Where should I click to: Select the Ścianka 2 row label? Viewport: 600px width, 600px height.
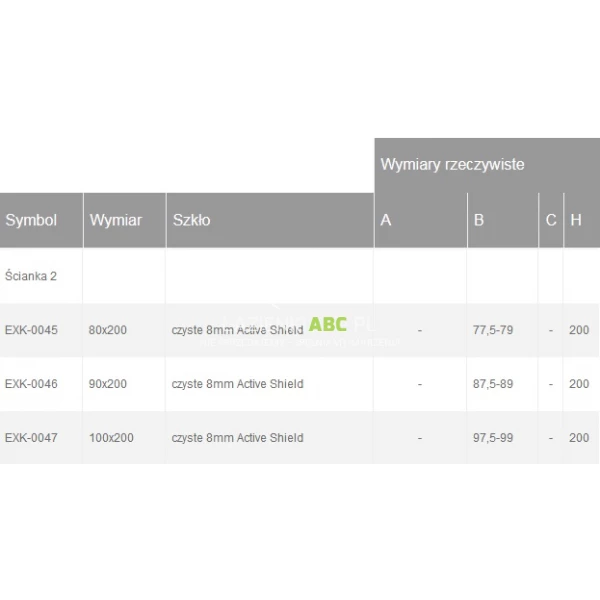(x=31, y=276)
